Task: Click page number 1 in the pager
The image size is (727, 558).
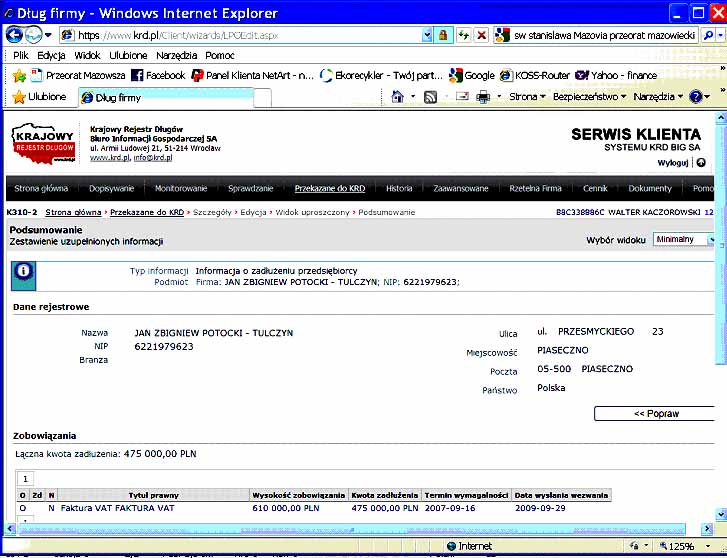Action: pyautogui.click(x=26, y=479)
